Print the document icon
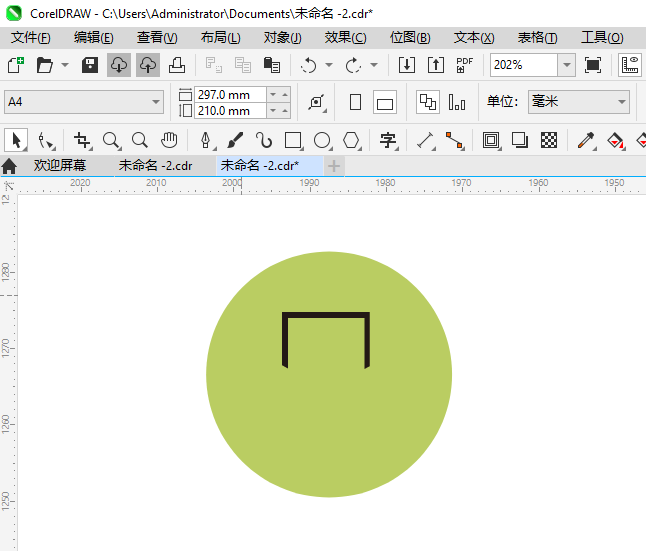This screenshot has height=551, width=646. point(177,65)
